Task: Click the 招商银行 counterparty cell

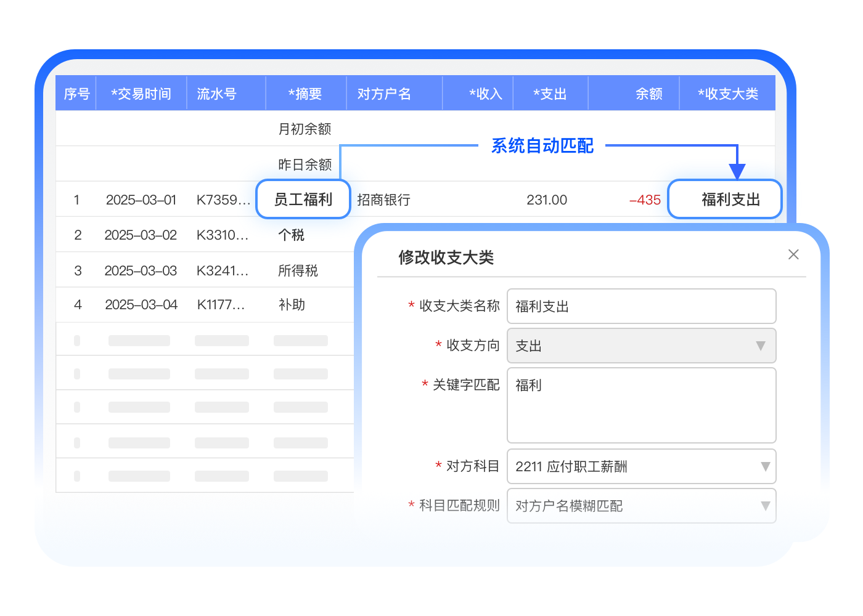Action: pos(383,200)
